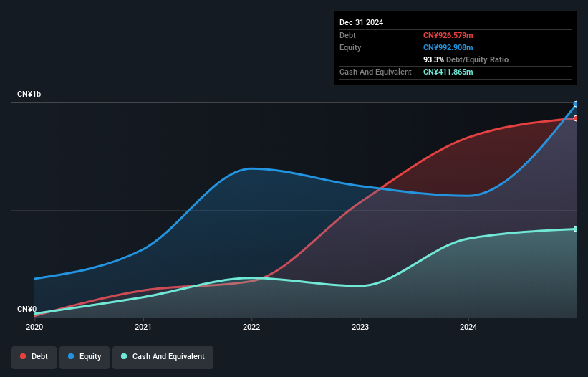Click the Debt value CN¥926.579m
588x377 pixels.
(x=448, y=35)
